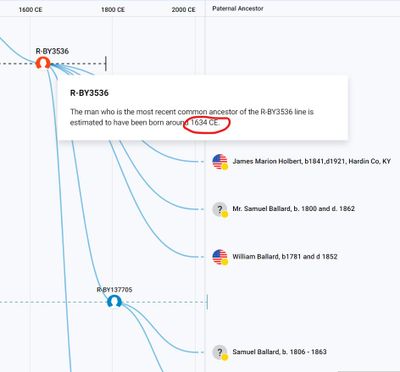This screenshot has height=372, width=400.
Task: Select the R-BY3536 label above the node
Action: pos(52,51)
